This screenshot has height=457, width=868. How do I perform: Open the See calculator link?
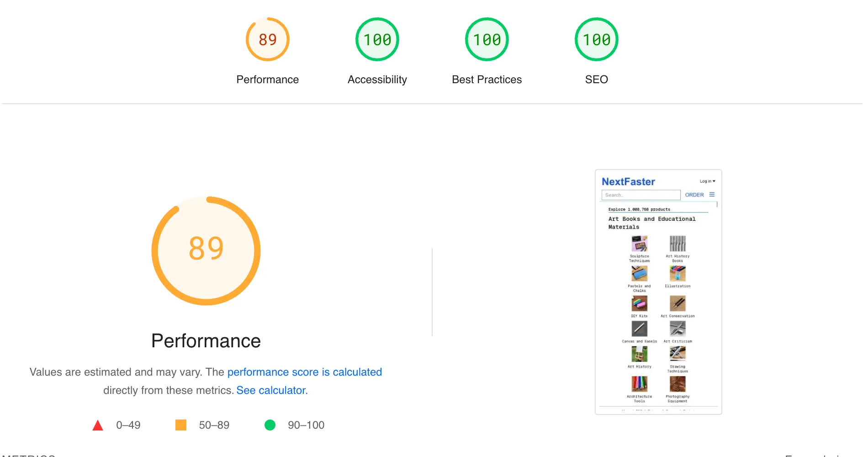271,390
